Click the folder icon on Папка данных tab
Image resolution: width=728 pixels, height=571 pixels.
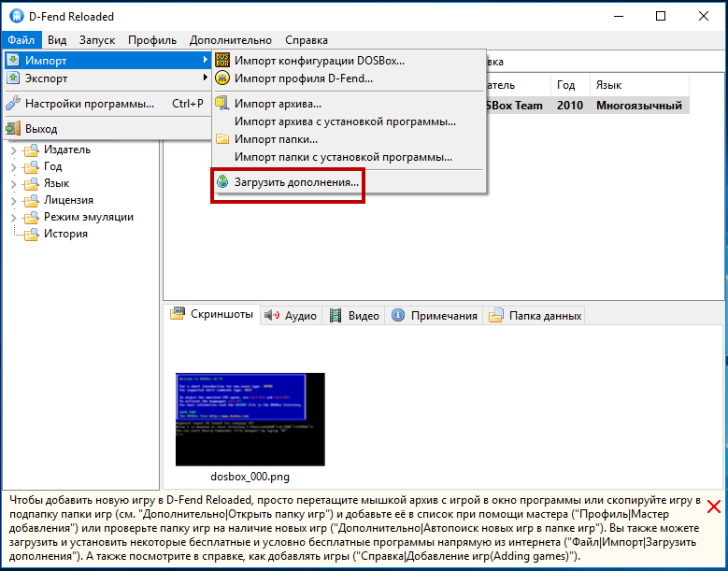[x=496, y=315]
